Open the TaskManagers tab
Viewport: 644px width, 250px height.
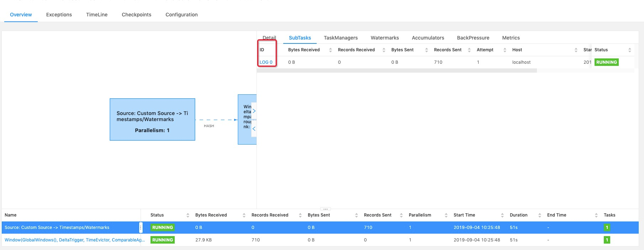coord(341,38)
